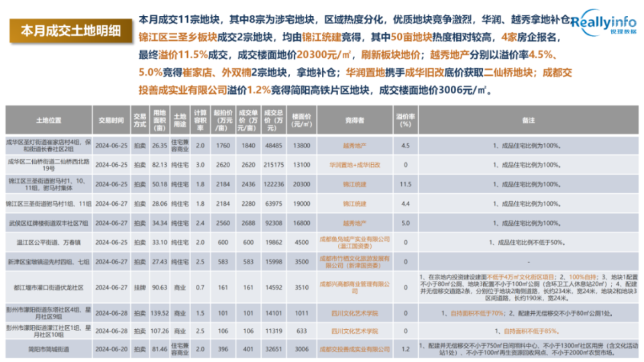Select the 新津区宝墩镇迎先村四组、七组 location cell
The width and height of the screenshot is (644, 362).
coord(49,262)
